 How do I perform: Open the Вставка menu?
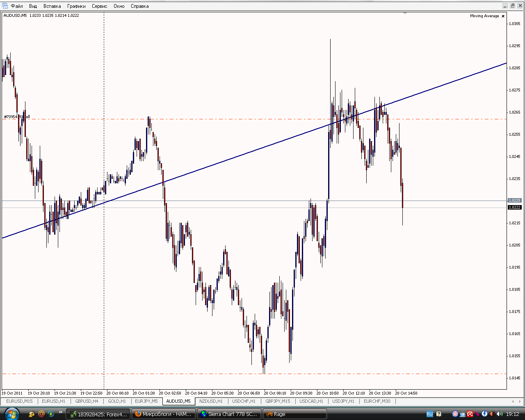(52, 6)
